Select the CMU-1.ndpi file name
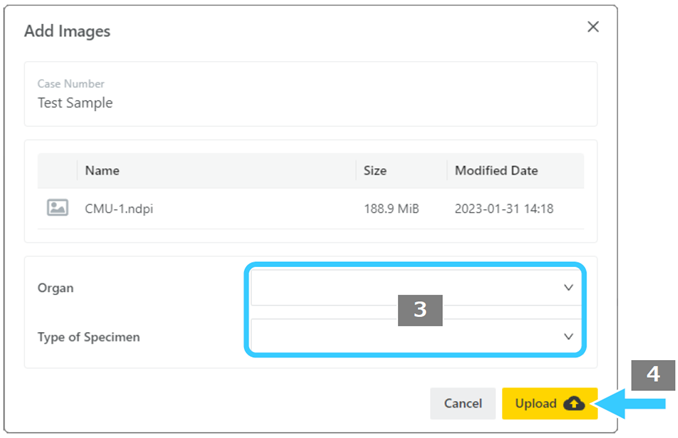This screenshot has width=678, height=438. tap(119, 209)
